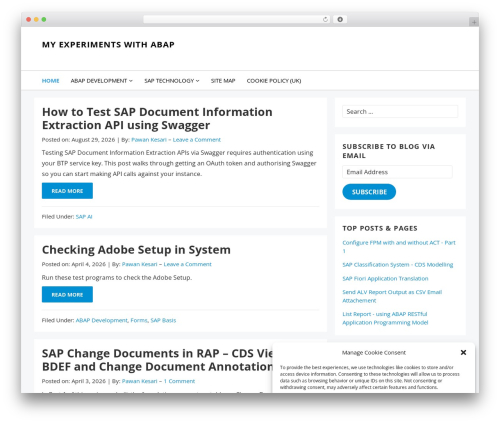
Task: Click the Search input field
Action: (x=400, y=112)
